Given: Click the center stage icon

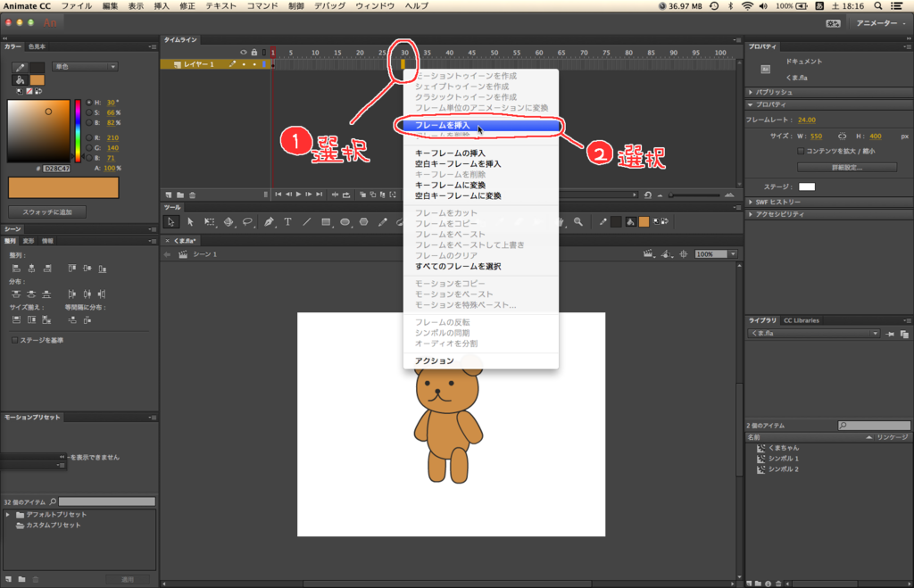Looking at the screenshot, I should coord(684,254).
